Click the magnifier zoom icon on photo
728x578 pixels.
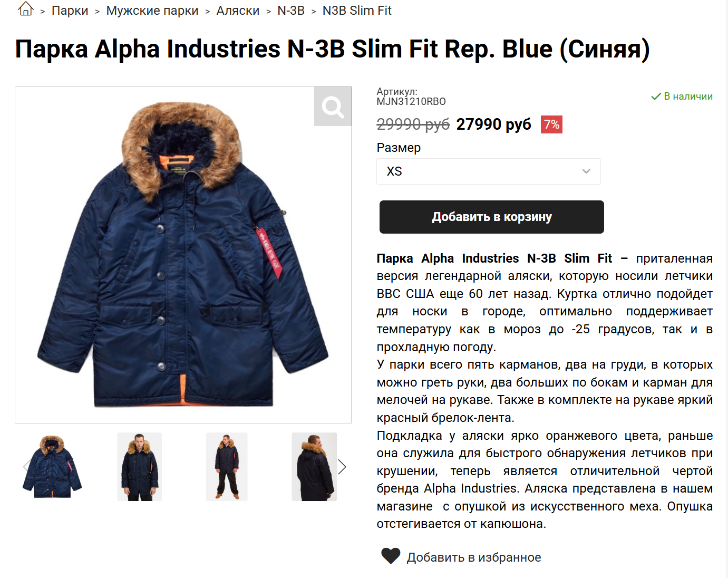[333, 107]
